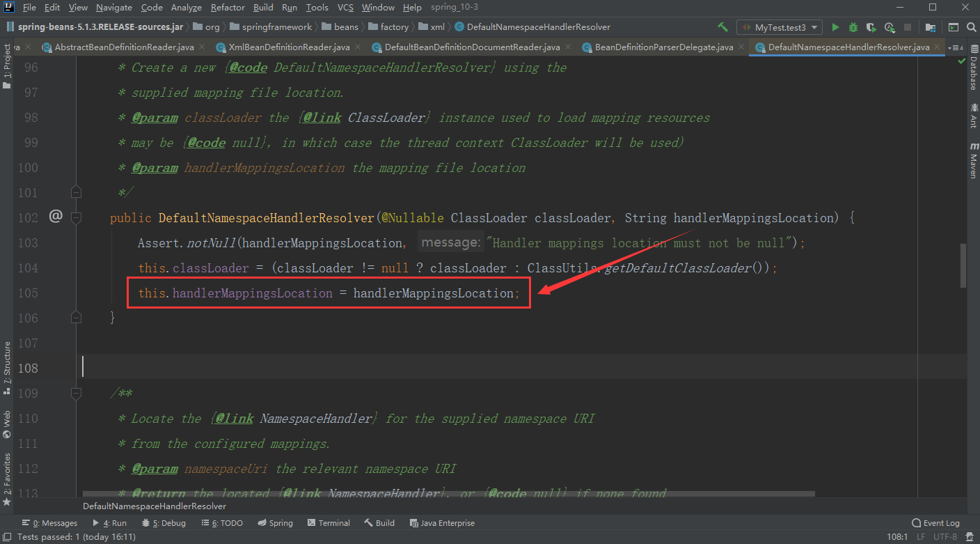Open Search Everywhere magnifier icon
The width and height of the screenshot is (980, 544).
tap(972, 27)
